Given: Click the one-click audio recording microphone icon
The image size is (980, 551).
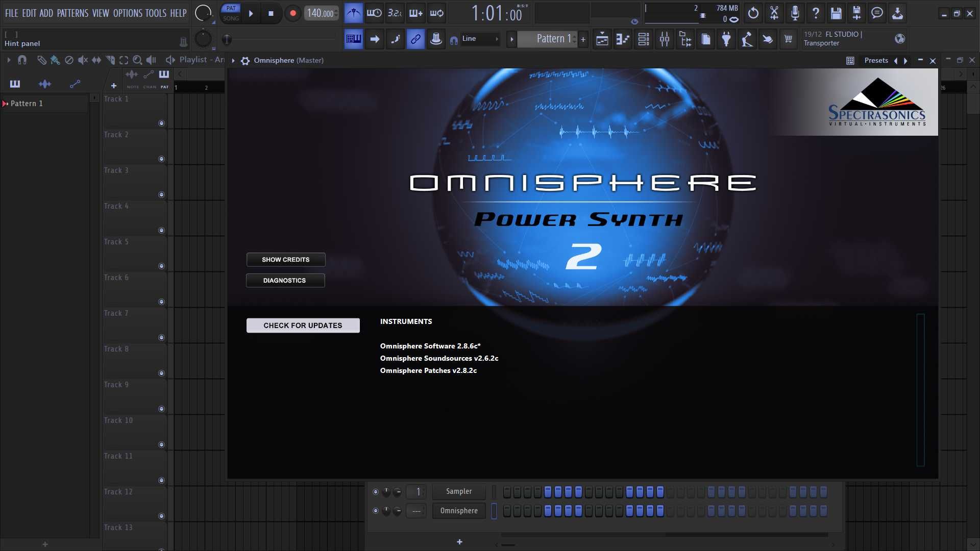Looking at the screenshot, I should click(795, 13).
